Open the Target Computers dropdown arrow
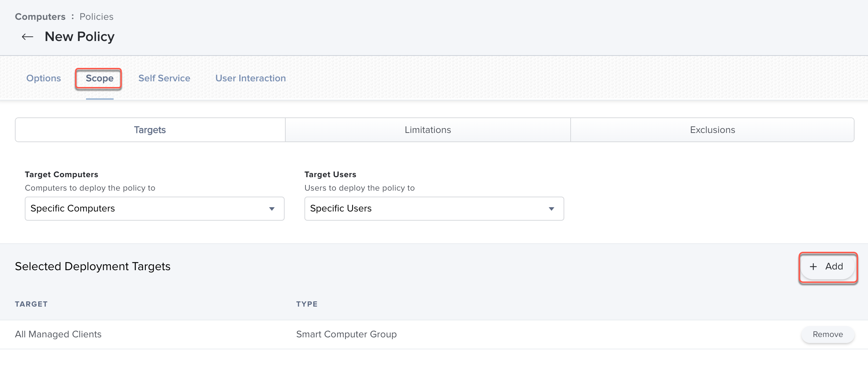Viewport: 868px width, 372px height. (272, 209)
